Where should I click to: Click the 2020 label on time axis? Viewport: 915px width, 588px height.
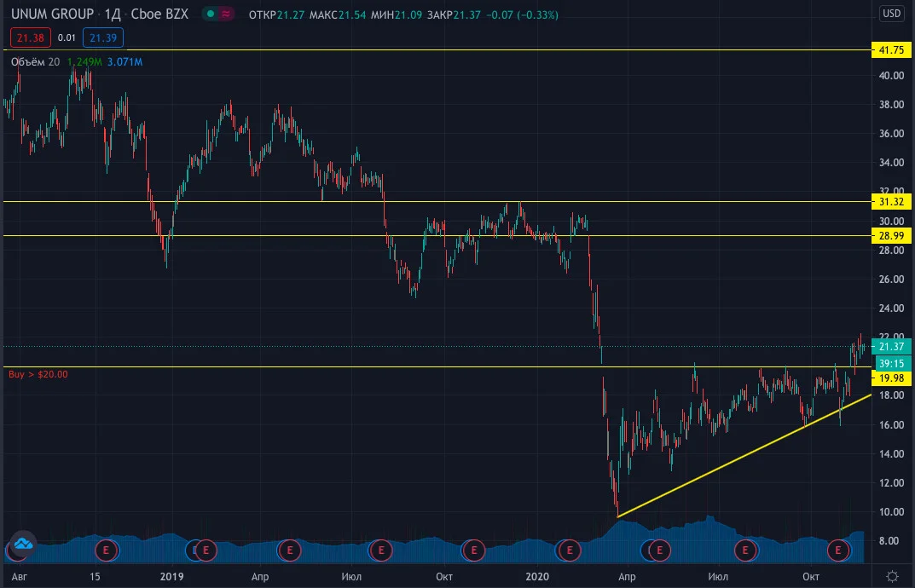537,576
